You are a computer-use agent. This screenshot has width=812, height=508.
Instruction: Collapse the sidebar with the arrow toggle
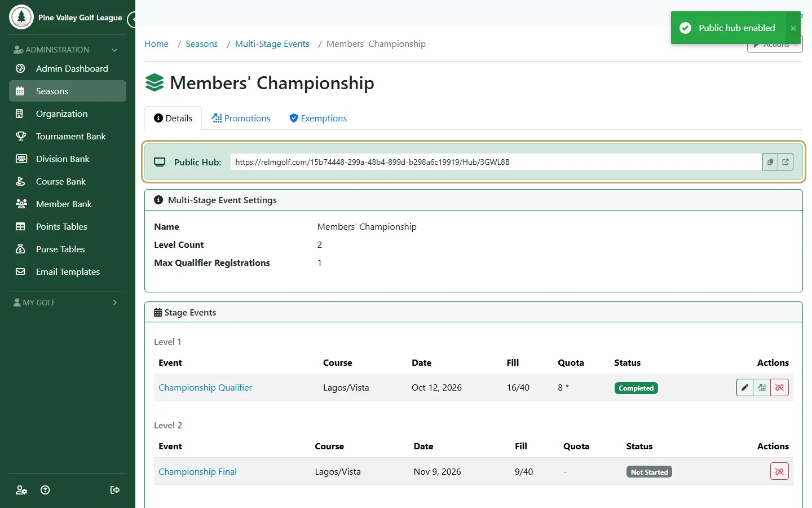132,20
